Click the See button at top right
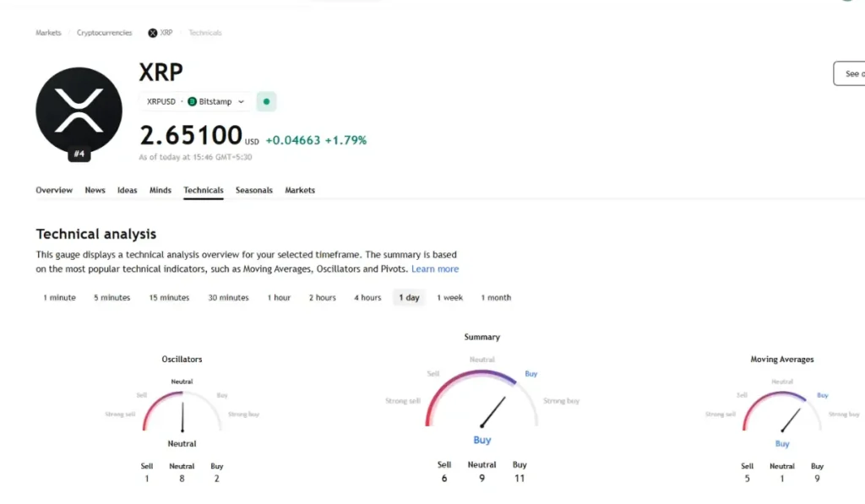 (850, 73)
